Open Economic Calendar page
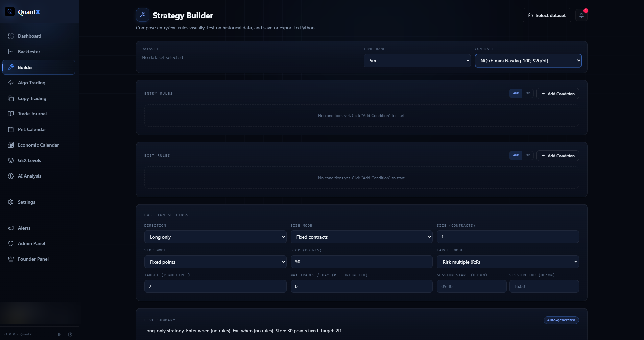Viewport: 644px width, 340px height. (x=39, y=145)
